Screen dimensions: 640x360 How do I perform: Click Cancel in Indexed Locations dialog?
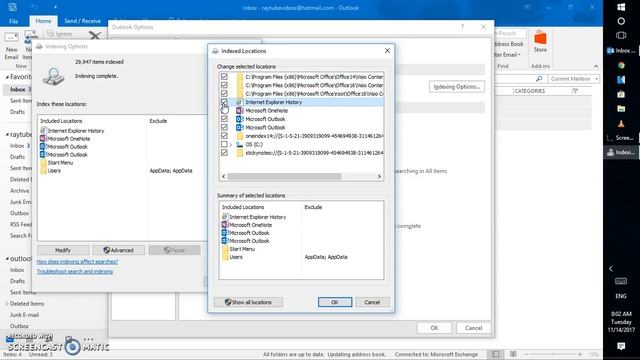click(372, 302)
